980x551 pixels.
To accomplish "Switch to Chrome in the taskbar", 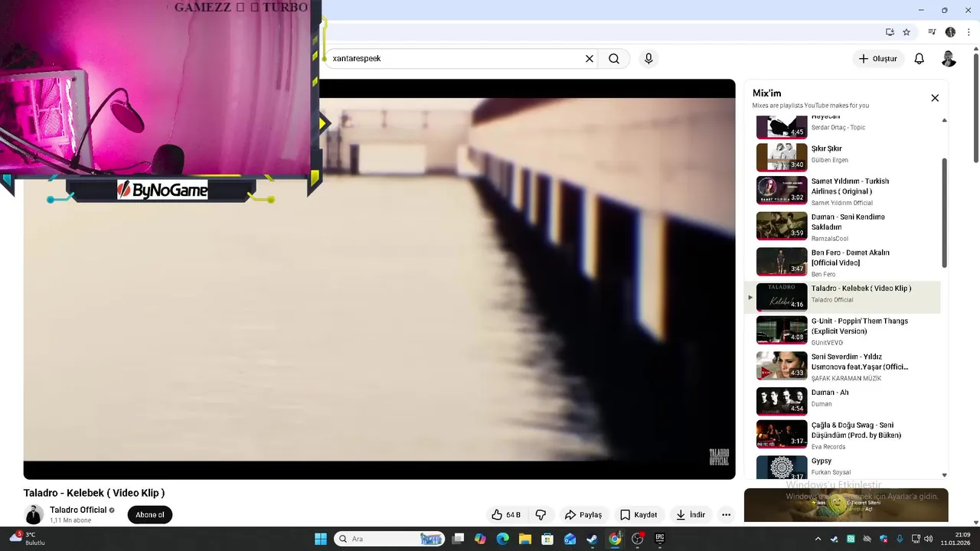I will coord(615,539).
